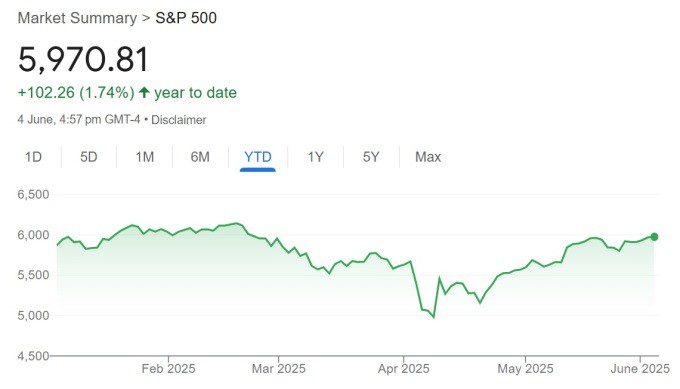Choose the 1M chart range
The height and width of the screenshot is (389, 680).
point(144,157)
